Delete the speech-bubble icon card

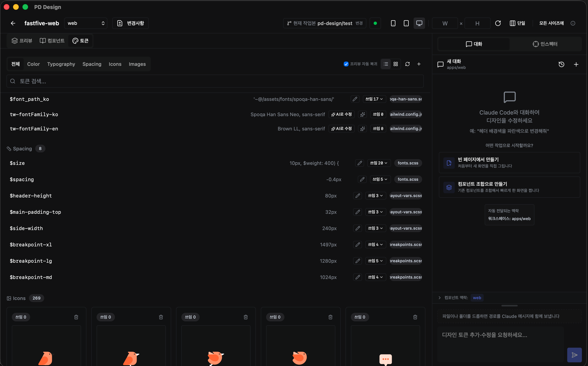coord(415,317)
